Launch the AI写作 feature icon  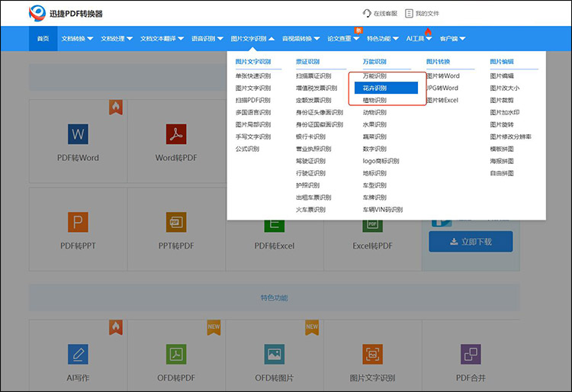(79, 354)
